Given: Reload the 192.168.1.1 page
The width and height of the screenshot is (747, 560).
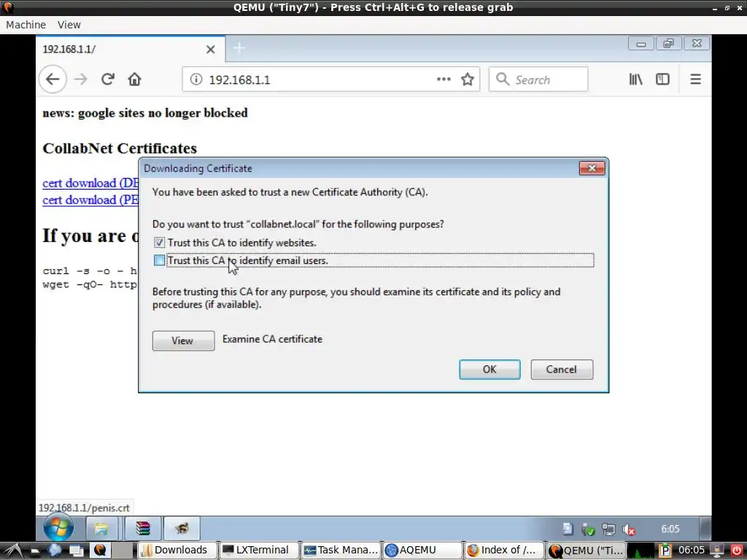Looking at the screenshot, I should [x=108, y=79].
